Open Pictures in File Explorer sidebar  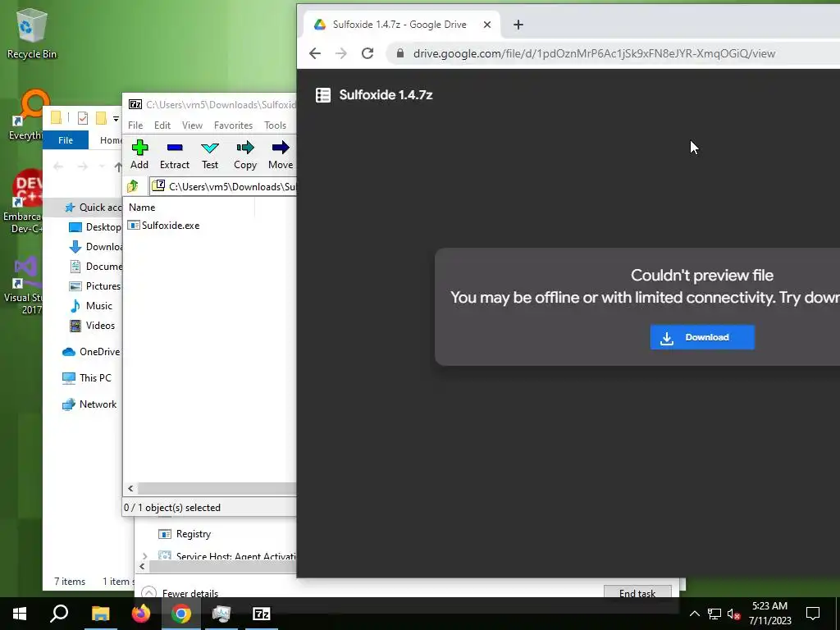(95, 286)
